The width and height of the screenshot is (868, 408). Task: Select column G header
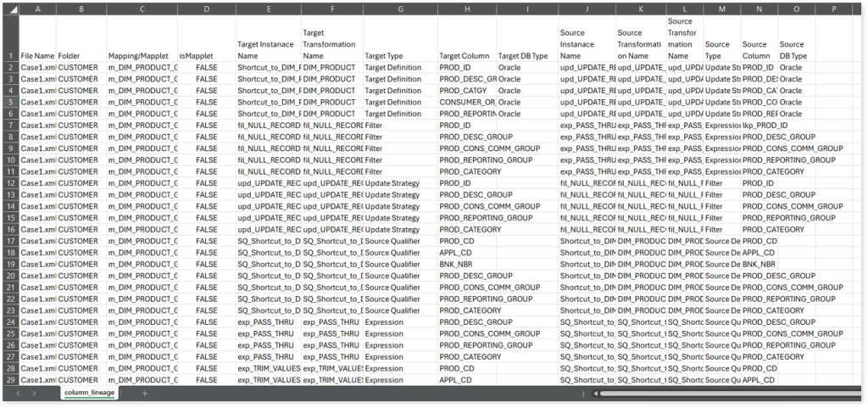400,9
